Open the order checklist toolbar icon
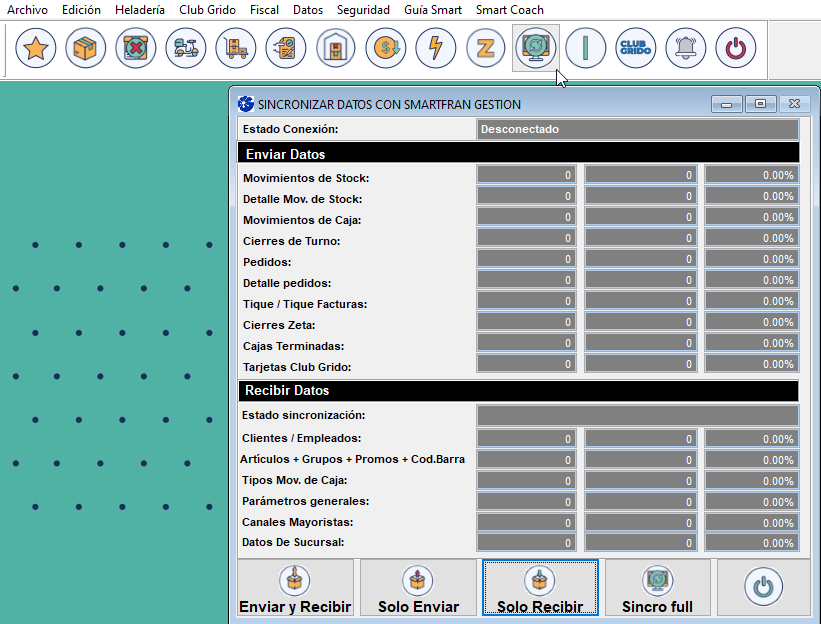This screenshot has height=624, width=821. pyautogui.click(x=285, y=48)
